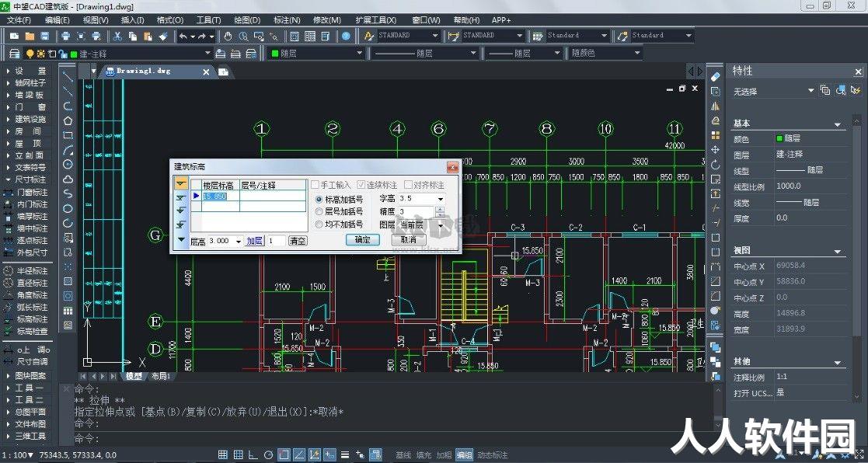The image size is (868, 463).
Task: Cut selection with the scissors icon
Action: click(x=117, y=36)
